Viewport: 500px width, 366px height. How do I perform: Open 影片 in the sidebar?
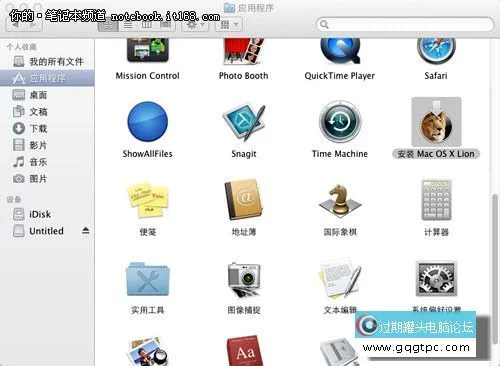pyautogui.click(x=47, y=145)
